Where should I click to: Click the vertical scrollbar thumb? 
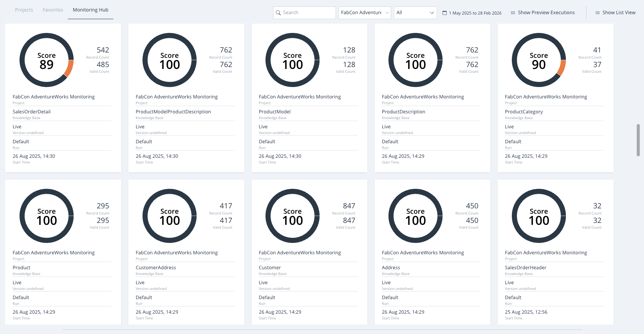[x=638, y=140]
